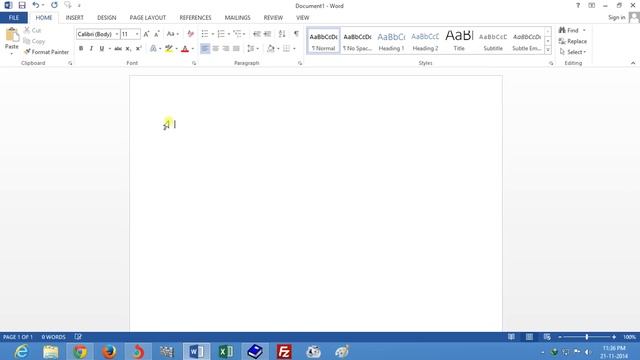Click the Format Painter tool
This screenshot has height=360, width=640.
click(x=46, y=52)
